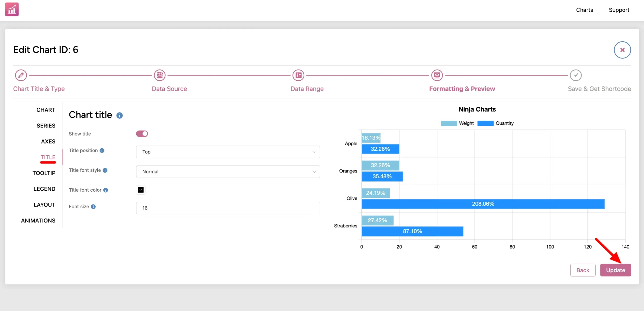Open the Title font style dropdown
This screenshot has width=644, height=311.
[x=228, y=172]
